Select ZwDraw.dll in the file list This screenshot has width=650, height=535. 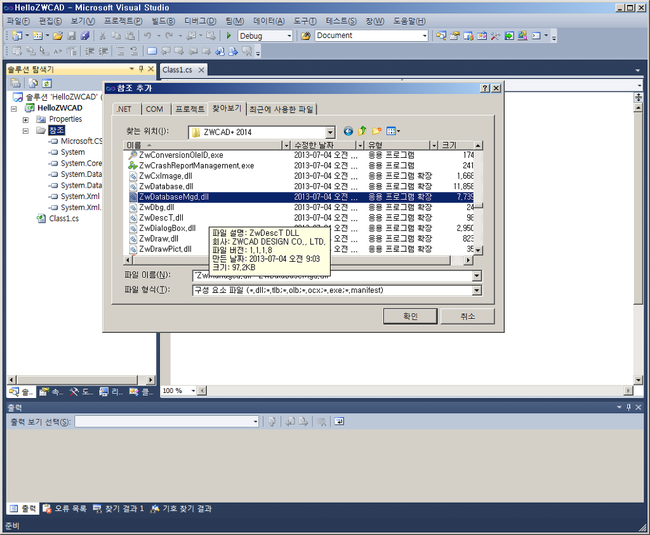[x=158, y=239]
